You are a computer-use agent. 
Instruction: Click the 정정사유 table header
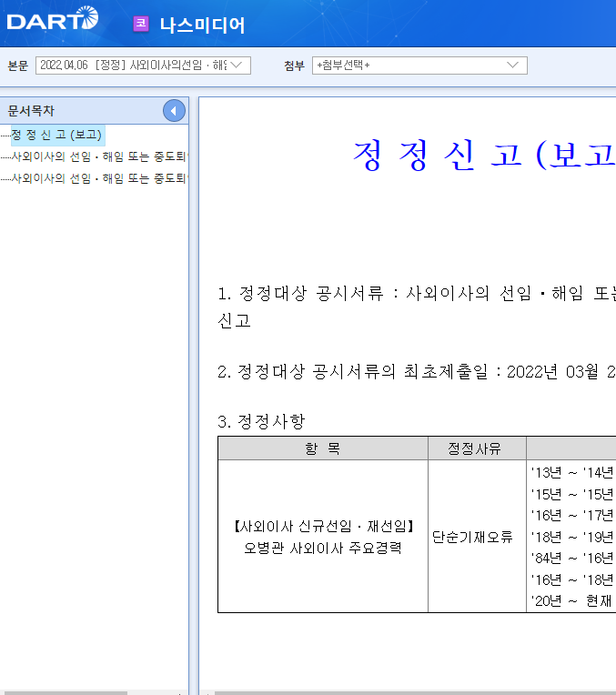point(477,448)
